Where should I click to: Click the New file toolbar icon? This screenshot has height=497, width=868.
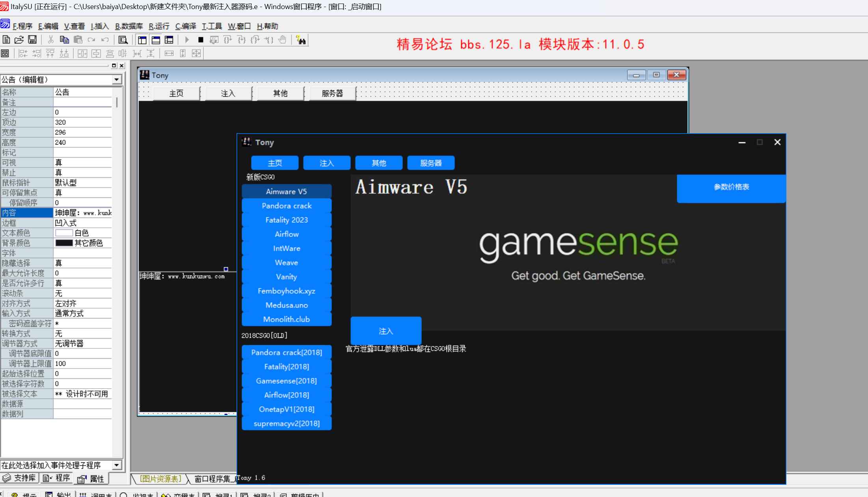coord(6,40)
